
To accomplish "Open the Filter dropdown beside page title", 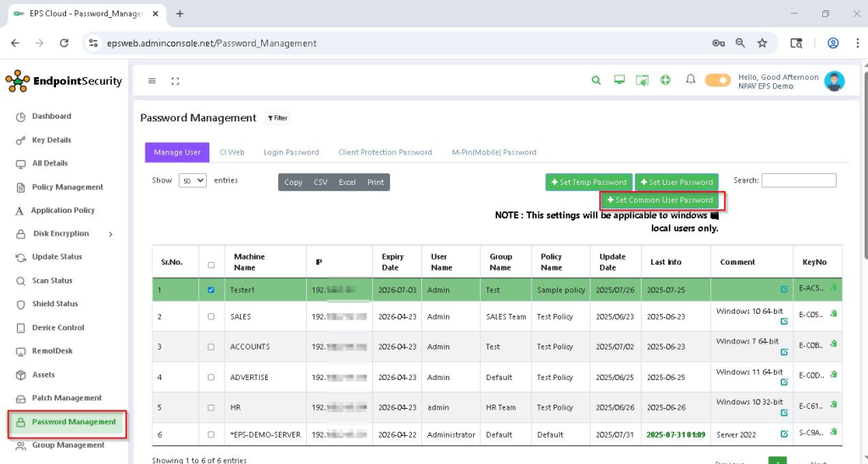I will [x=277, y=119].
